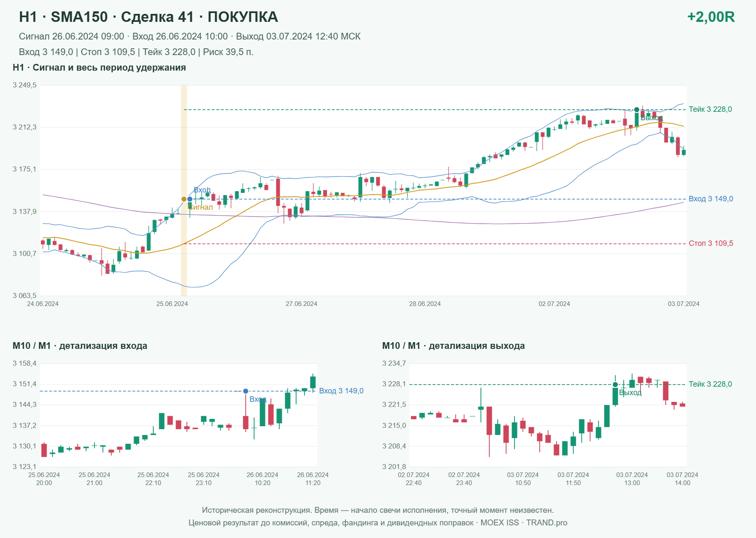Click the green exit dot in the exit detail chart

coord(615,385)
